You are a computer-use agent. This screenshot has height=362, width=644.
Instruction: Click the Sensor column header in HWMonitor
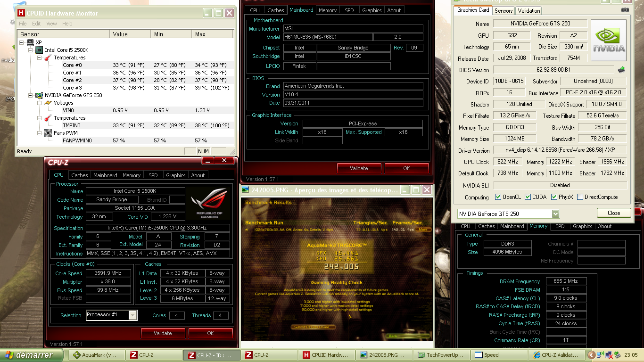[63, 34]
